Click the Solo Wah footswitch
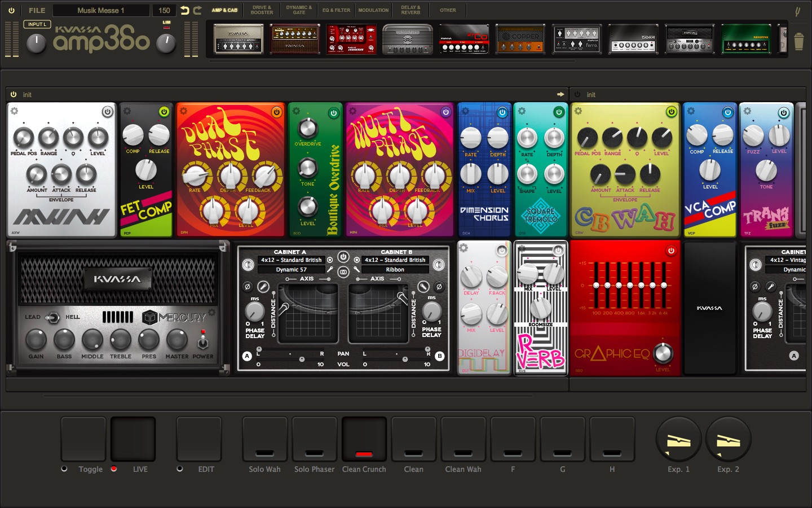This screenshot has width=812, height=508. 264,440
